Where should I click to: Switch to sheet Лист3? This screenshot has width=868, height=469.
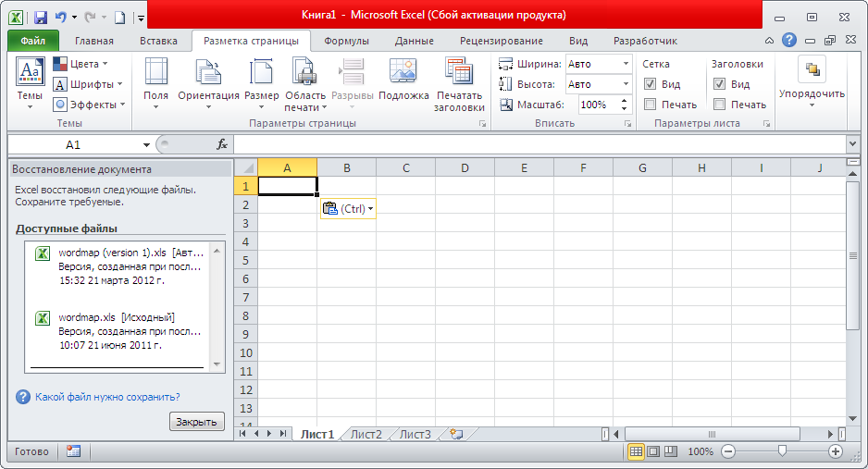pos(415,434)
